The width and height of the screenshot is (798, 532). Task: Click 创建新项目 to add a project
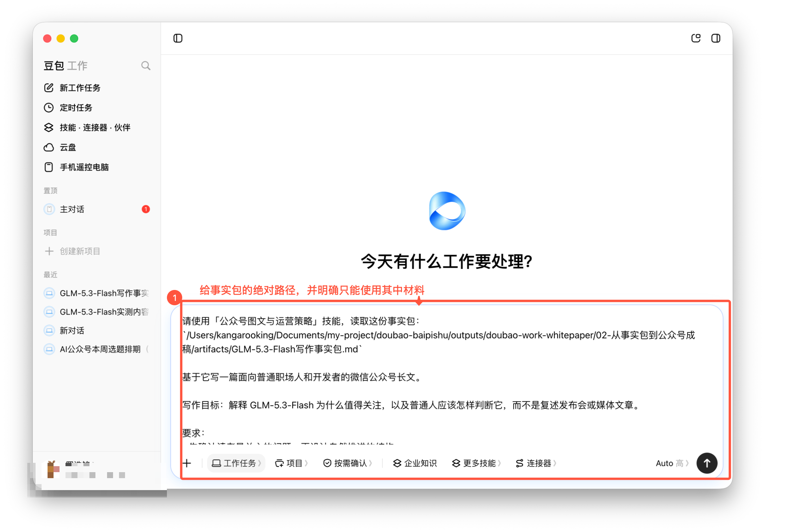tap(97, 251)
